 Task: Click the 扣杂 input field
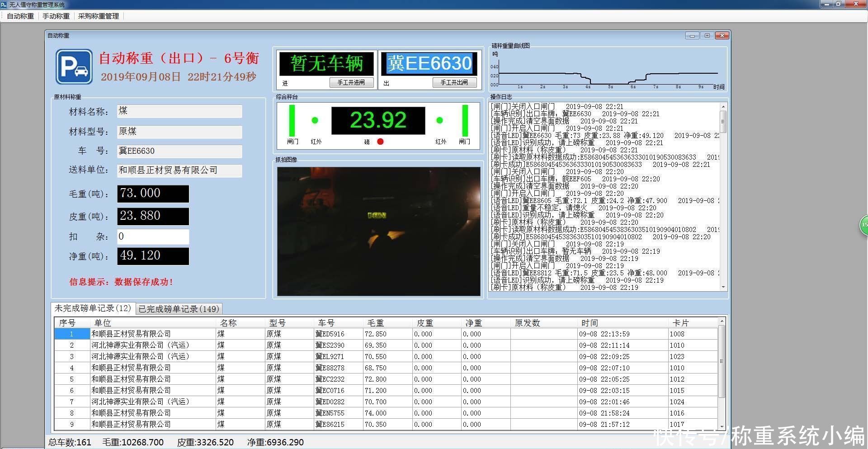[153, 236]
